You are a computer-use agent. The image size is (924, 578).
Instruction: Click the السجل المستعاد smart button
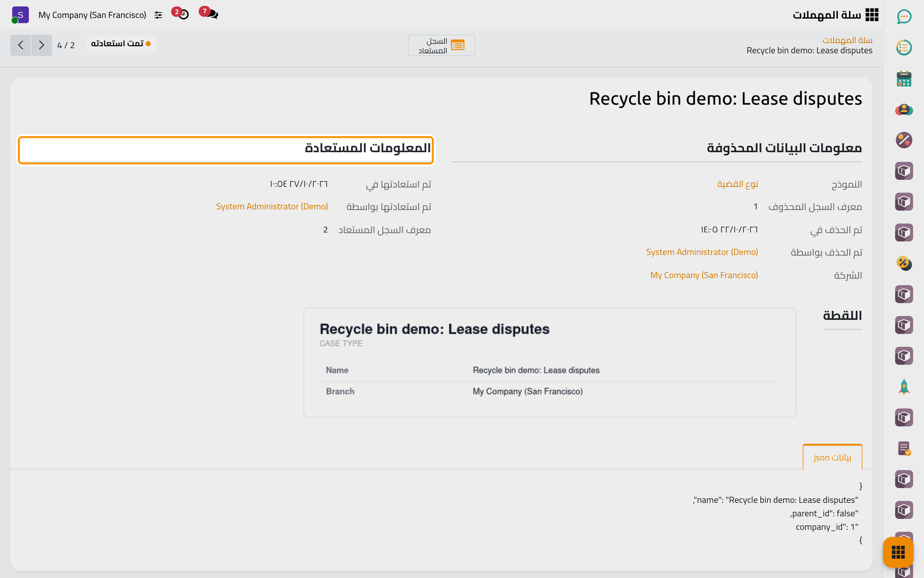click(x=441, y=45)
